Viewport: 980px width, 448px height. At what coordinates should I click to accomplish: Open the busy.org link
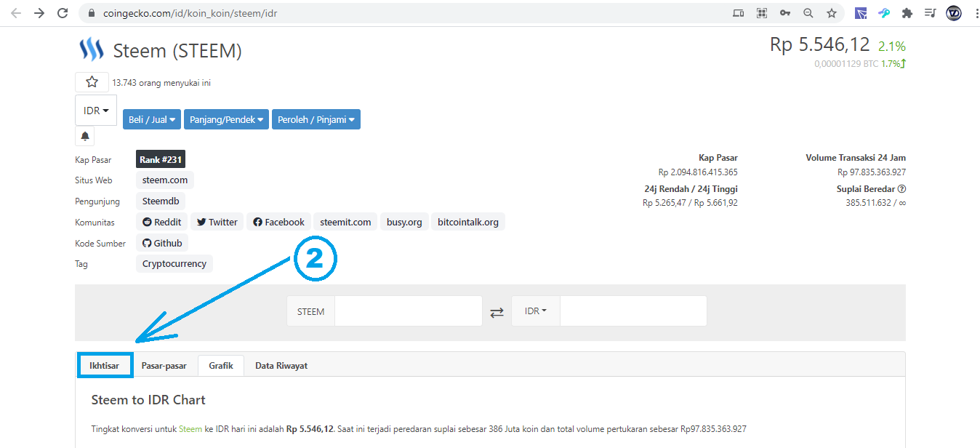(x=404, y=222)
